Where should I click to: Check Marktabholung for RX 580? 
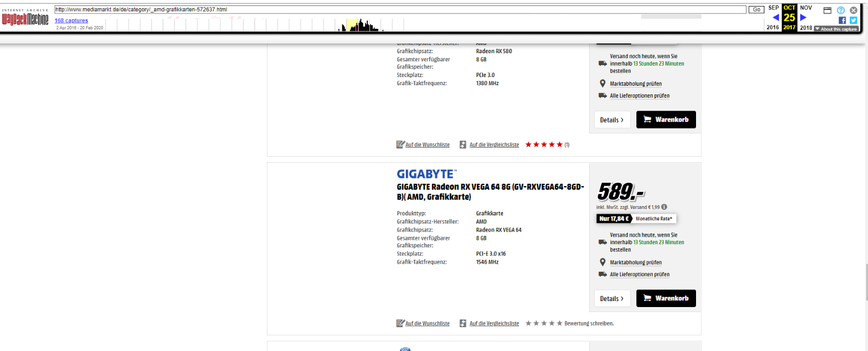(636, 84)
